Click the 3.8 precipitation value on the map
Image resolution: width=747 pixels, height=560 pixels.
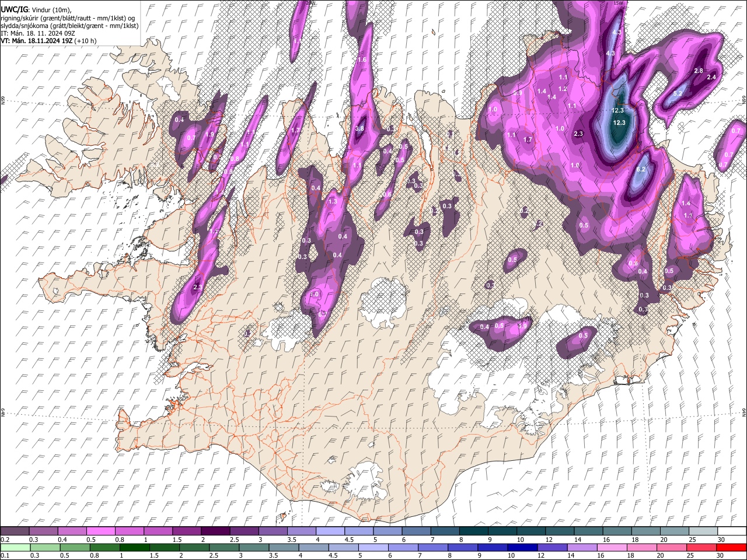360,128
